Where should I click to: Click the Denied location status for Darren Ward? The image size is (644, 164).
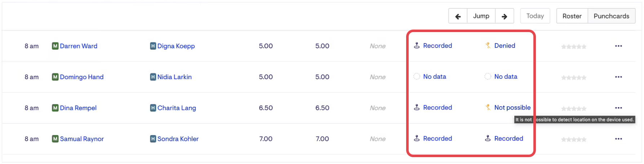505,46
